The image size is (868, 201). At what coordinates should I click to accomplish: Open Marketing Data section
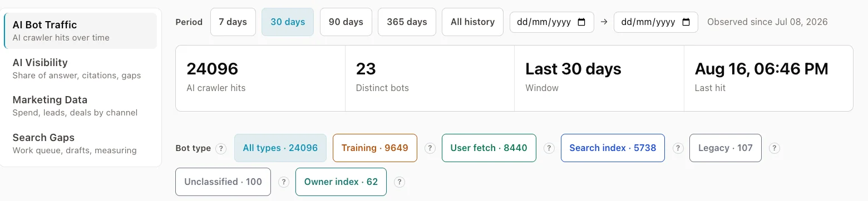click(x=80, y=105)
